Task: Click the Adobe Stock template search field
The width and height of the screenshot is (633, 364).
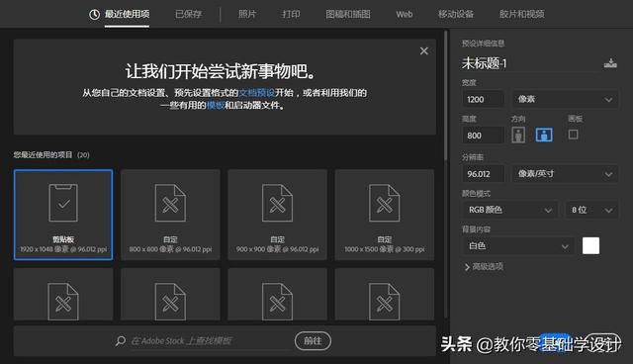Action: (210, 341)
